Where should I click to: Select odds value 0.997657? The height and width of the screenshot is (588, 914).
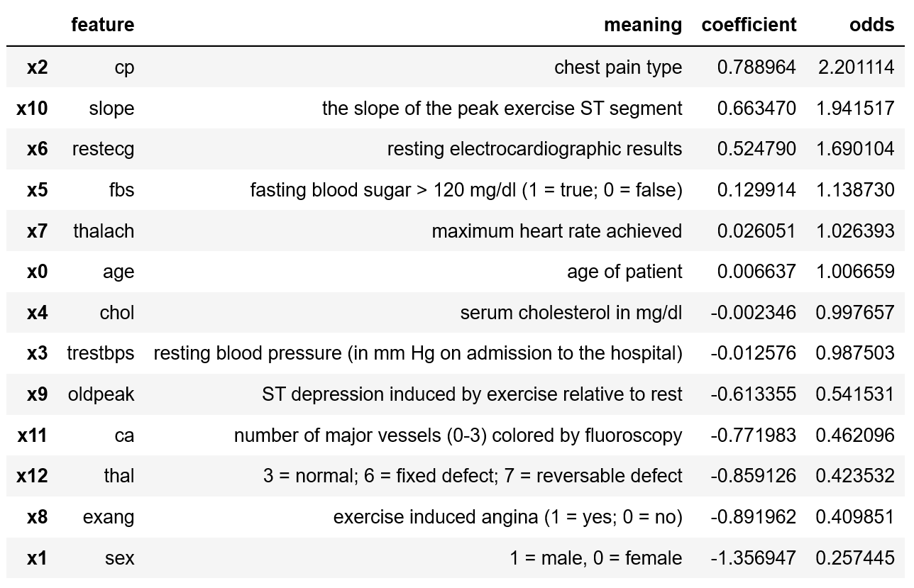pyautogui.click(x=855, y=313)
